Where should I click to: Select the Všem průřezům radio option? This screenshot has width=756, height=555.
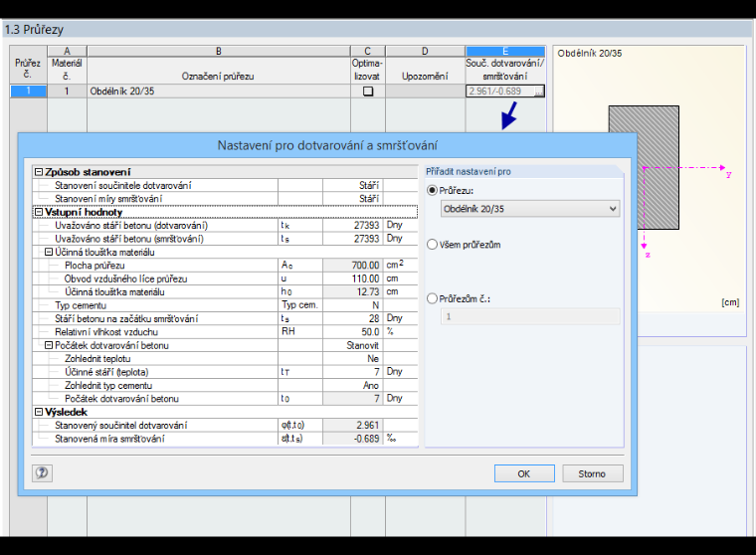432,245
